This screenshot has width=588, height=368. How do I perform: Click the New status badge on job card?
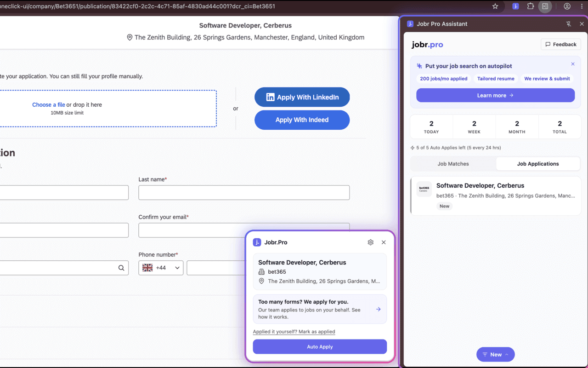(444, 206)
